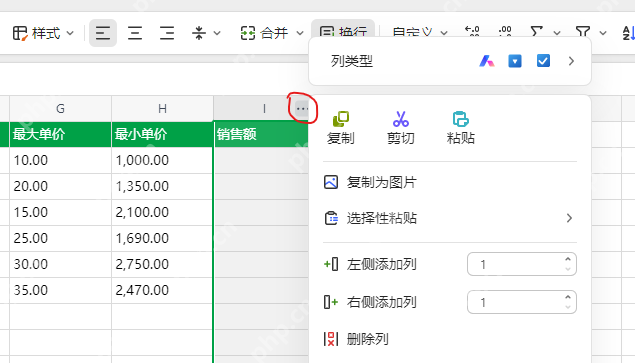
Task: Click the sort A-Z icon
Action: [x=629, y=33]
